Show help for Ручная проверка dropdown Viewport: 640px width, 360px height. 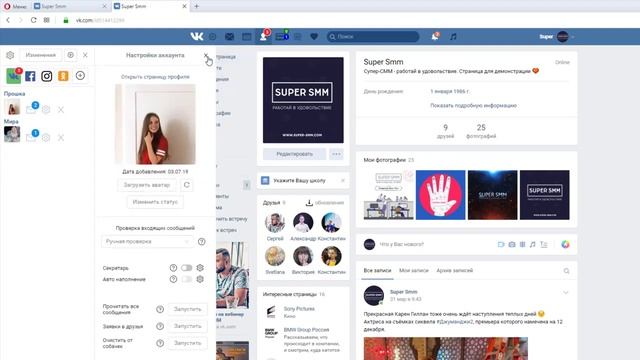pyautogui.click(x=202, y=242)
